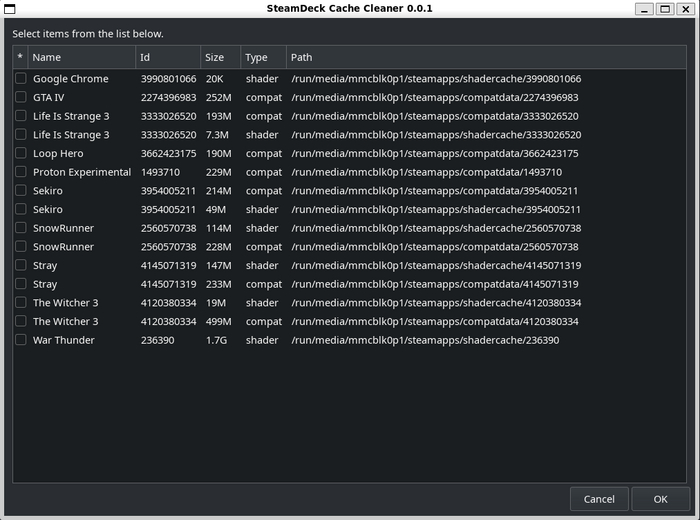Click the size value 229M
The width and height of the screenshot is (700, 520).
pos(219,172)
